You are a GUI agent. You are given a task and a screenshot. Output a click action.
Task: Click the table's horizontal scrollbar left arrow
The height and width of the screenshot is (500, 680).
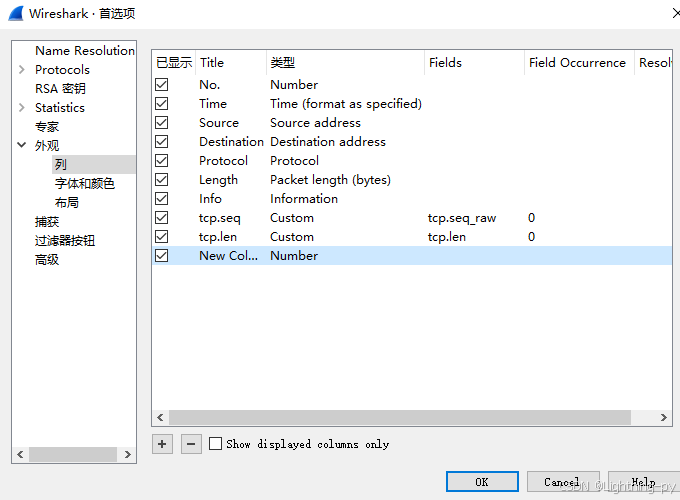click(x=160, y=417)
